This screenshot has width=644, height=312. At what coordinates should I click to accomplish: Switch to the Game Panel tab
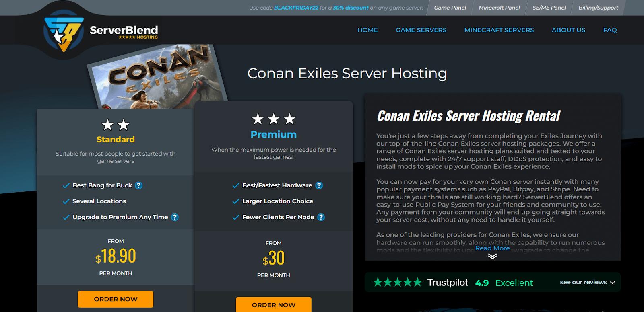click(x=450, y=8)
